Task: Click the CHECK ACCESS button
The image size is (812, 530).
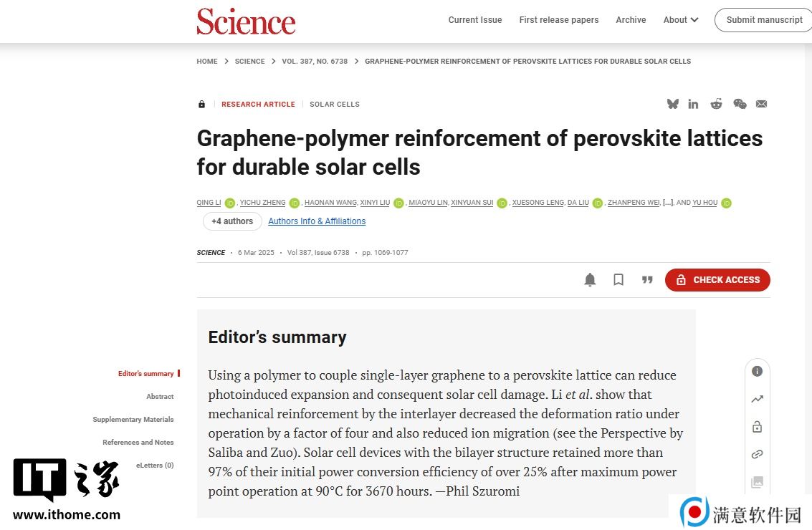Action: point(717,280)
